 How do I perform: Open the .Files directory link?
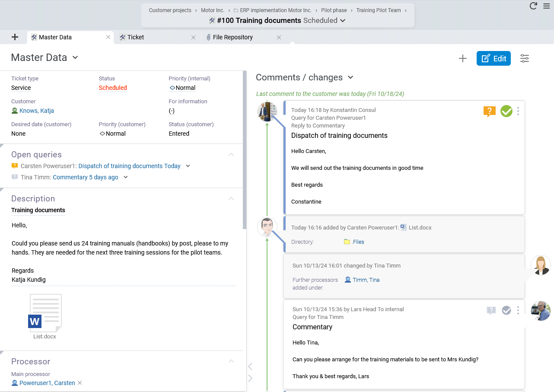coord(357,242)
